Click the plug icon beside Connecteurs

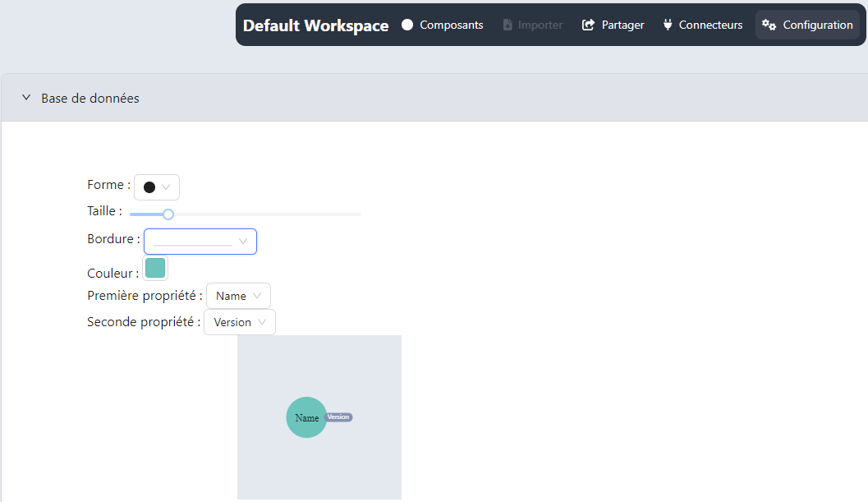668,25
